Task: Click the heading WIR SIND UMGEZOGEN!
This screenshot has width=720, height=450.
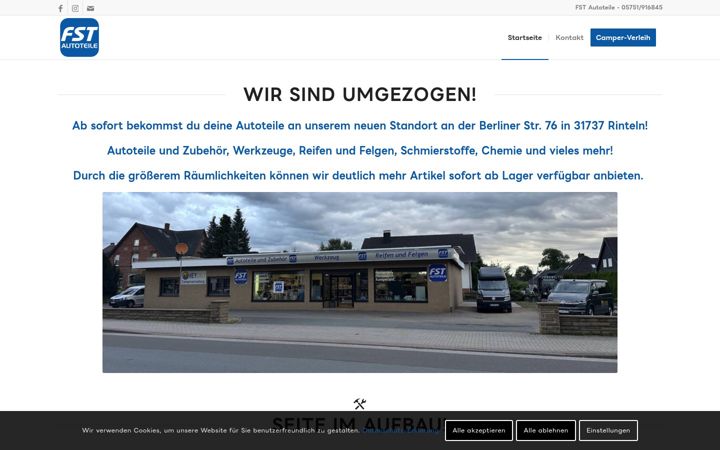Action: (360, 95)
